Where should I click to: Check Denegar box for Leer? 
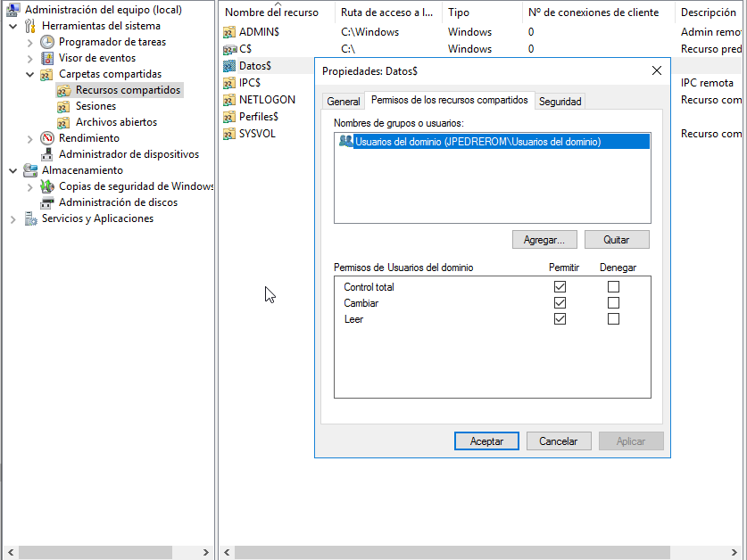[613, 319]
